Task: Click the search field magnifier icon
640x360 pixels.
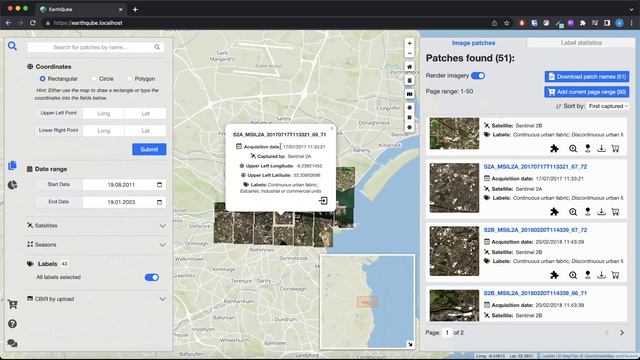Action: 157,47
